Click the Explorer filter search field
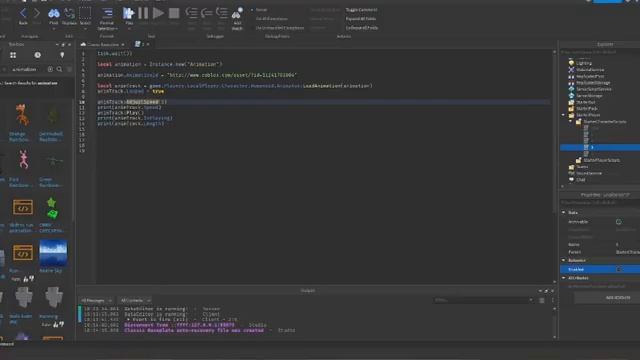This screenshot has height=360, width=640. (x=599, y=52)
